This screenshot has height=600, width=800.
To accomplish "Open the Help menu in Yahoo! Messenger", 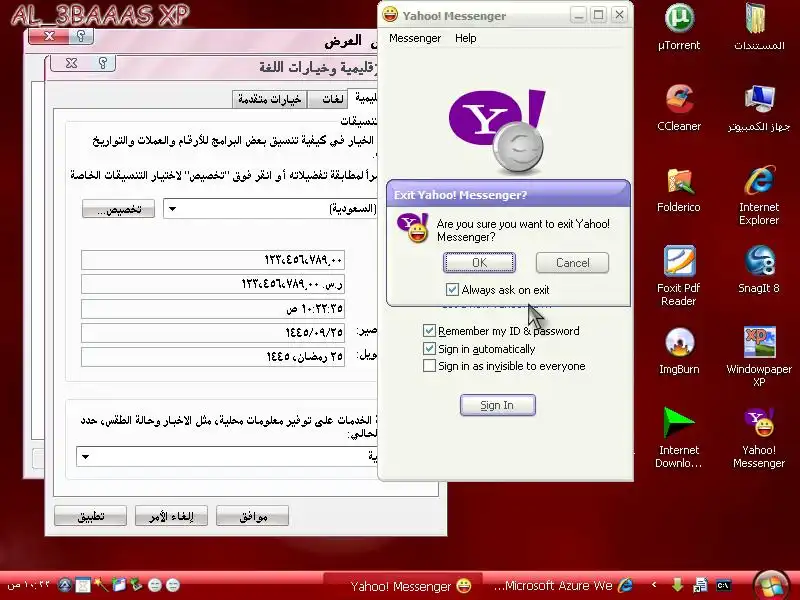I will click(x=465, y=38).
